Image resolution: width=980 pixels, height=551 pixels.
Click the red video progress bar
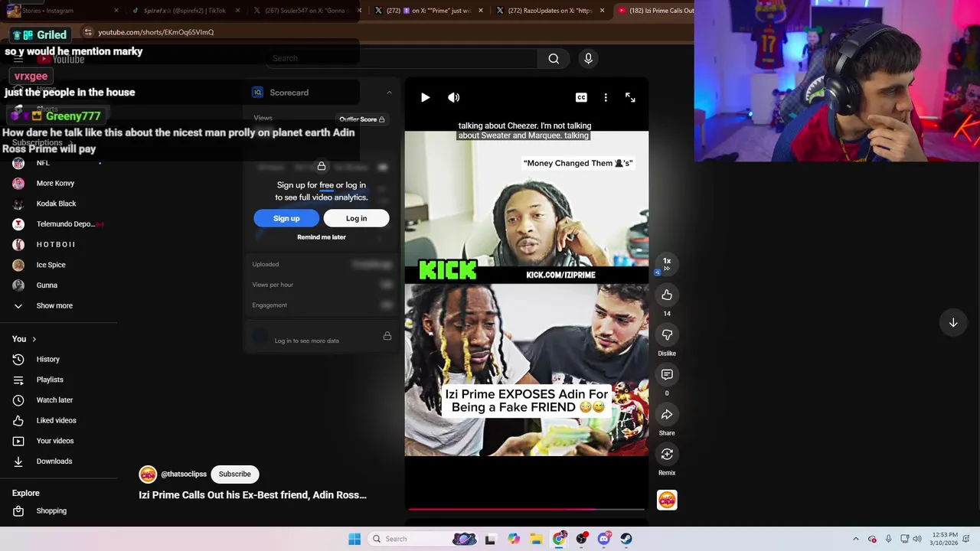(x=526, y=508)
